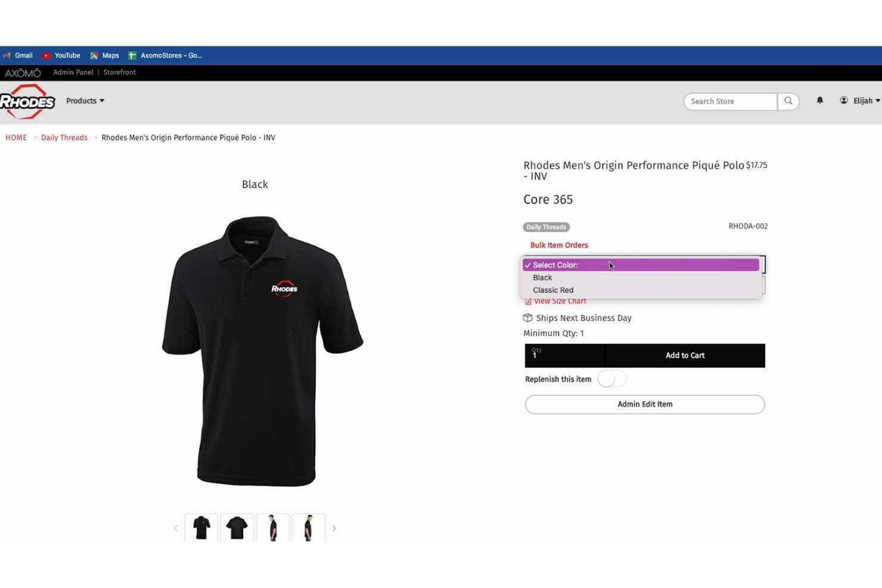
Task: Open Bulk Item Orders link
Action: point(559,245)
